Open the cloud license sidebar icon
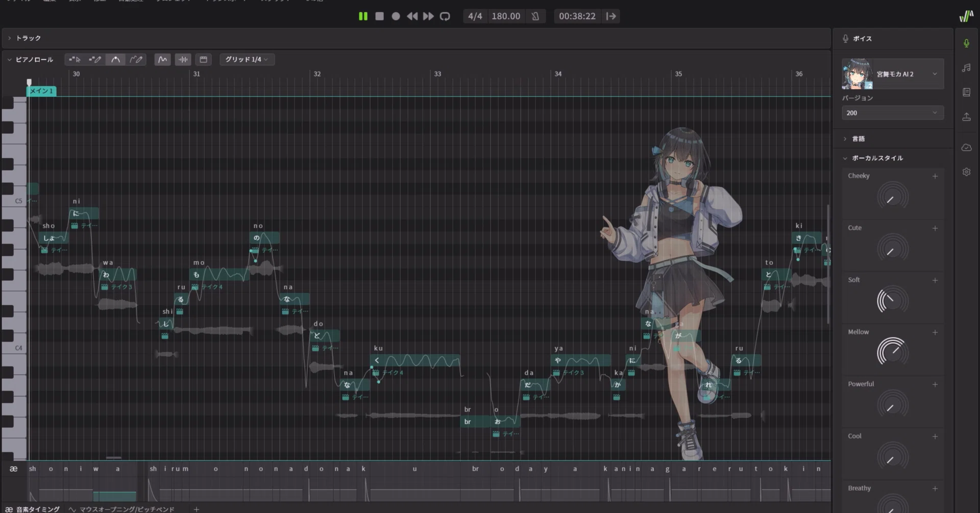The image size is (980, 513). 966,148
